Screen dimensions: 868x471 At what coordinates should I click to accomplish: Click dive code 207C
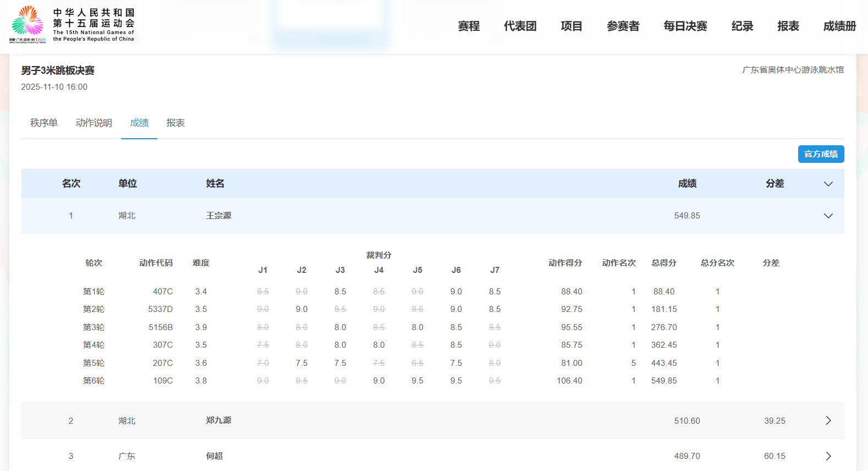[x=163, y=363]
